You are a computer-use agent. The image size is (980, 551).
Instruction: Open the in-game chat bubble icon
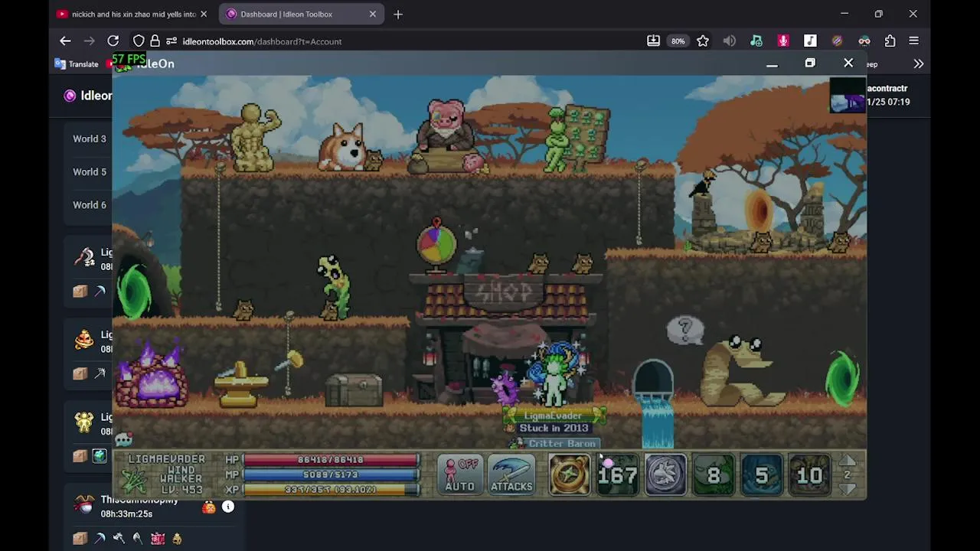[x=123, y=439]
